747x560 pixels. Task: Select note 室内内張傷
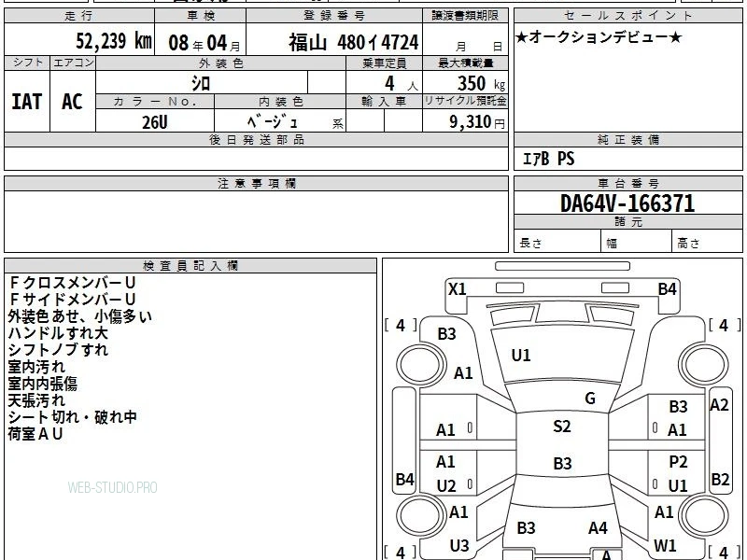click(42, 384)
